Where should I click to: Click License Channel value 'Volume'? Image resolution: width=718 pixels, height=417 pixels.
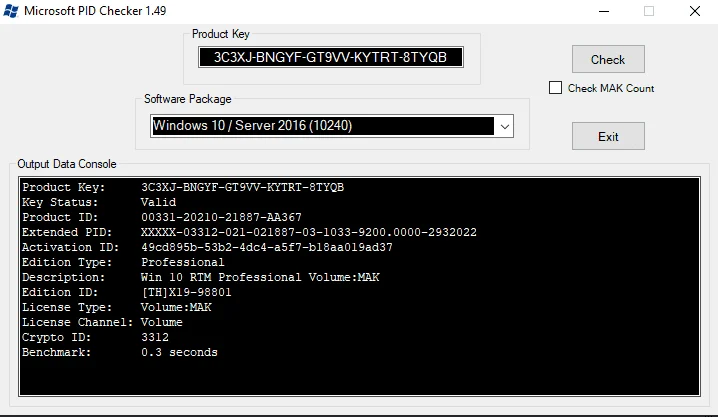point(162,322)
